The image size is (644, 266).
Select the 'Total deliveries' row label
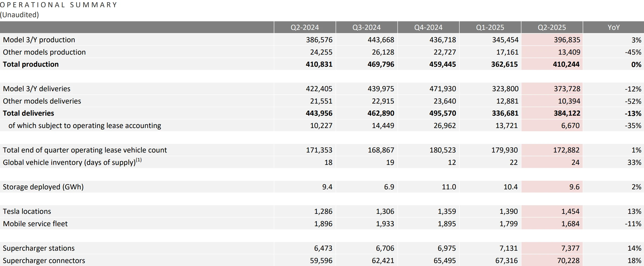(x=28, y=113)
